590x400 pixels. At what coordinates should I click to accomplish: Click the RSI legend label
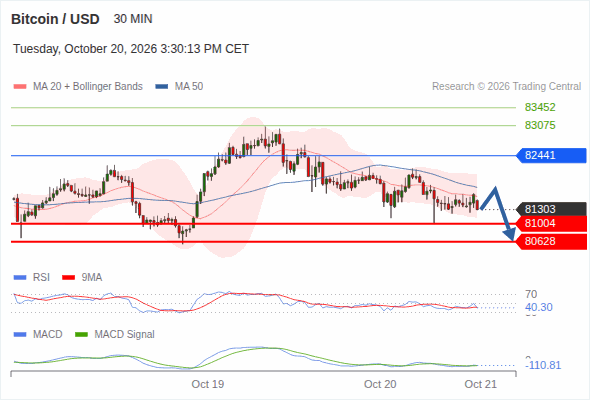click(x=41, y=278)
